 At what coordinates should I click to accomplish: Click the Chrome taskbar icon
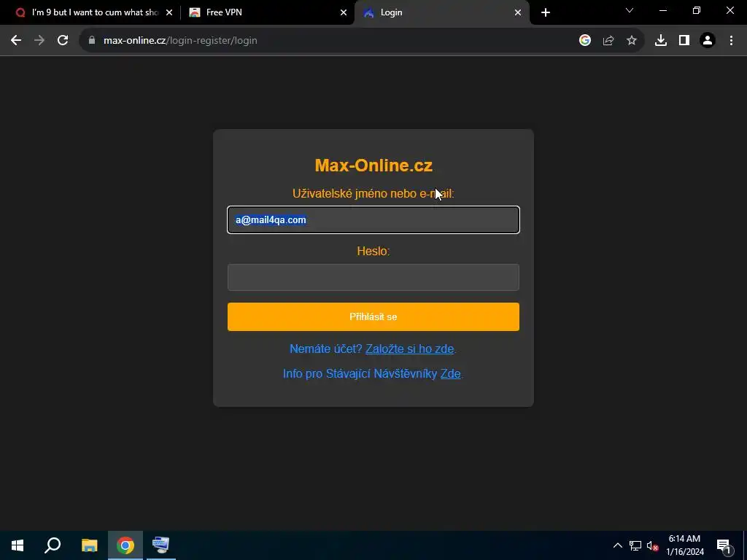click(125, 545)
